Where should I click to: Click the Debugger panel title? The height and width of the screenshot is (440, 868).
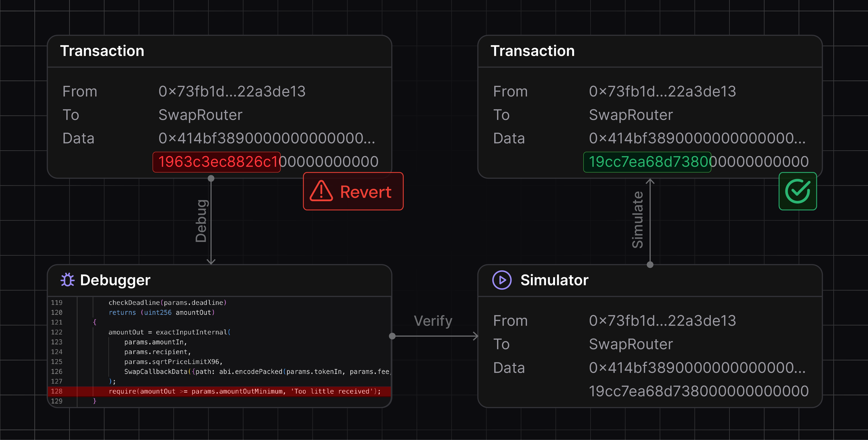[115, 280]
